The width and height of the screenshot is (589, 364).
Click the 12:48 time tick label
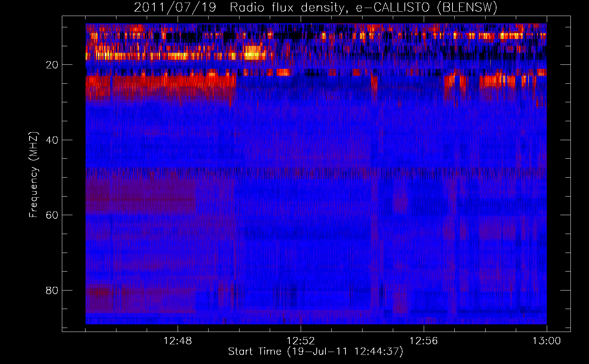point(178,341)
